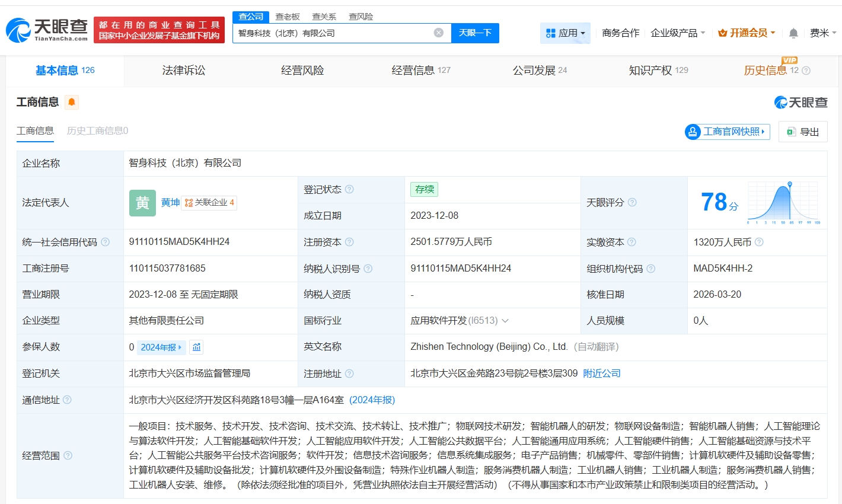Click help icon beside 统一社会信用代码
Screen dimensions: 842x504
106,242
